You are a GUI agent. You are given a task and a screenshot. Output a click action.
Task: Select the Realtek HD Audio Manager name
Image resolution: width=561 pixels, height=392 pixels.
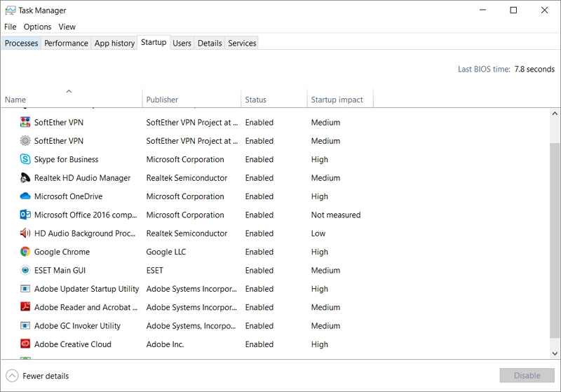click(x=82, y=178)
